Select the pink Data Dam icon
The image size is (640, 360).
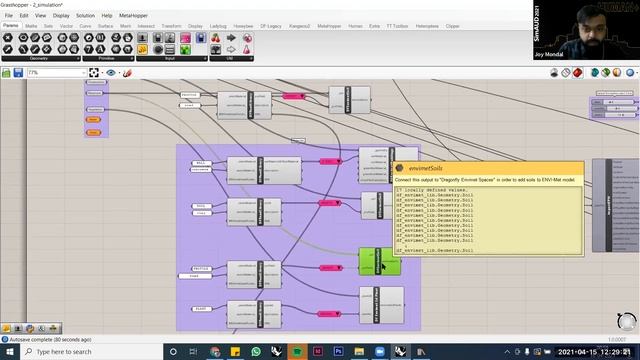coord(247,38)
